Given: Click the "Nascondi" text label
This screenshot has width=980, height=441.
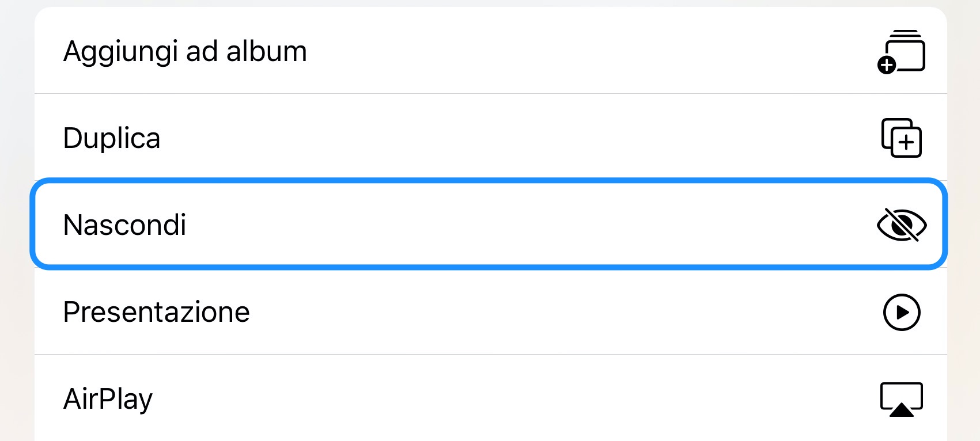Looking at the screenshot, I should tap(125, 225).
